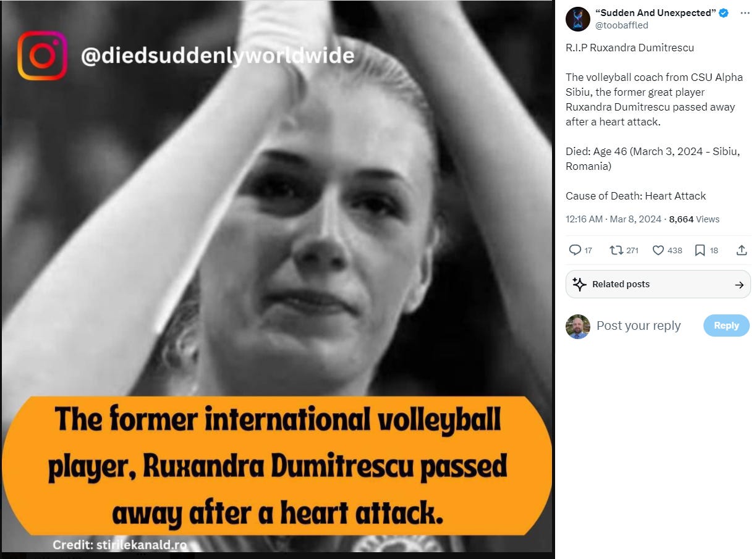Open the reply comment icon
The width and height of the screenshot is (756, 559).
click(x=575, y=250)
